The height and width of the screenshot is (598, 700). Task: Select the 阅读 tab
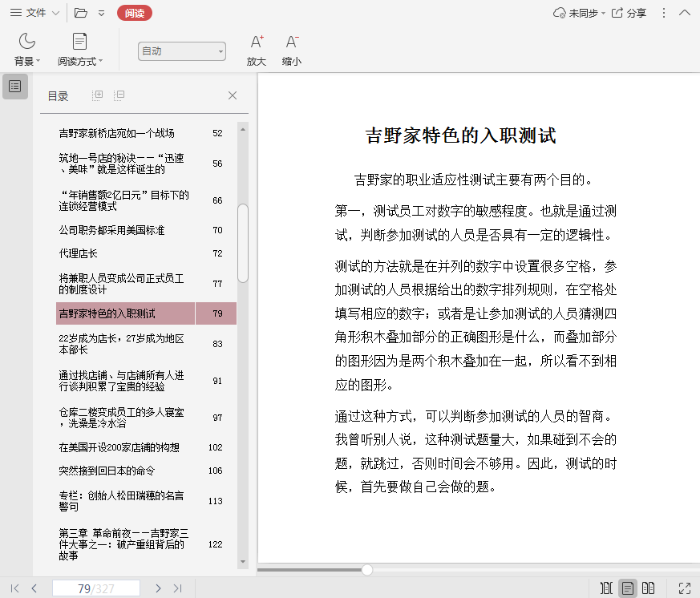pos(135,13)
